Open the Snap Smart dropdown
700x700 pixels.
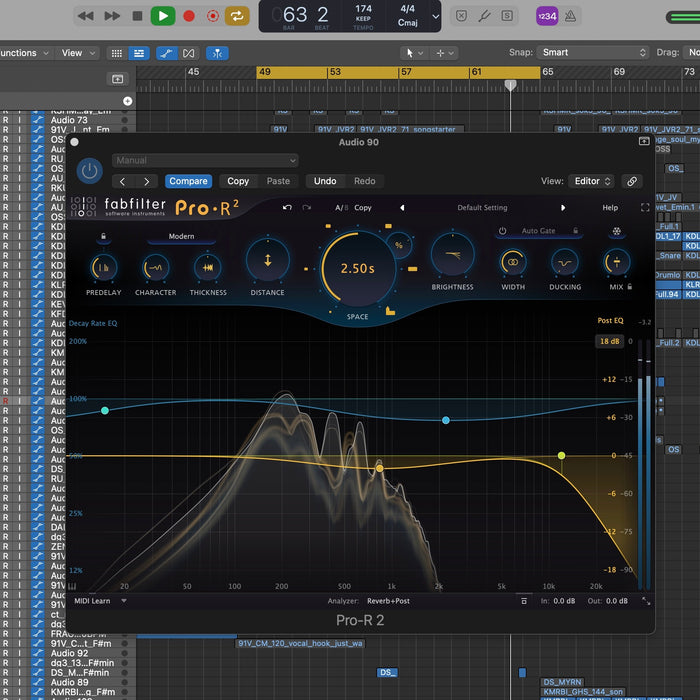tap(592, 53)
